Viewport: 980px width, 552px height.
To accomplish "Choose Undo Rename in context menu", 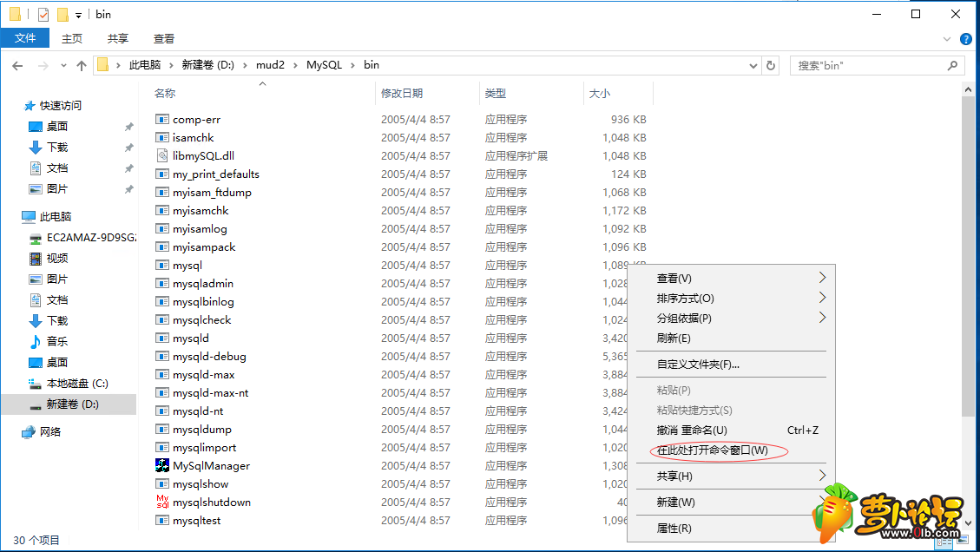I will [731, 430].
